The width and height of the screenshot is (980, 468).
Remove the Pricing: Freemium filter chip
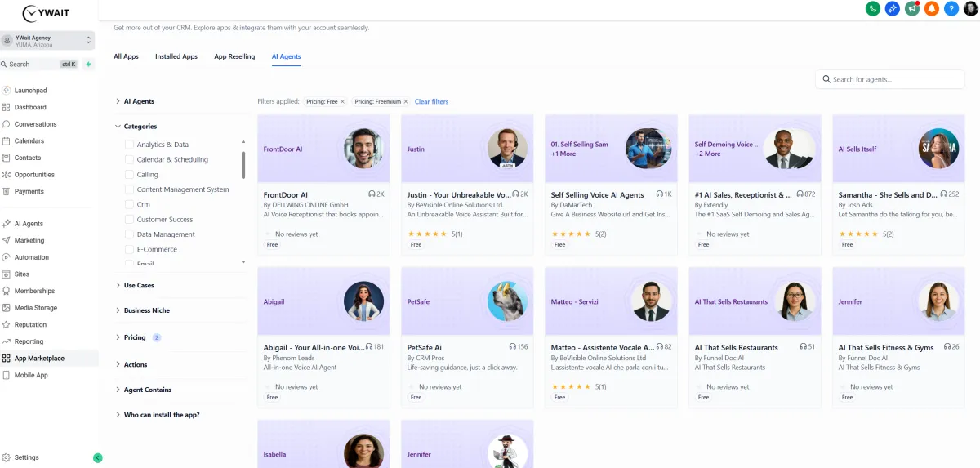406,101
